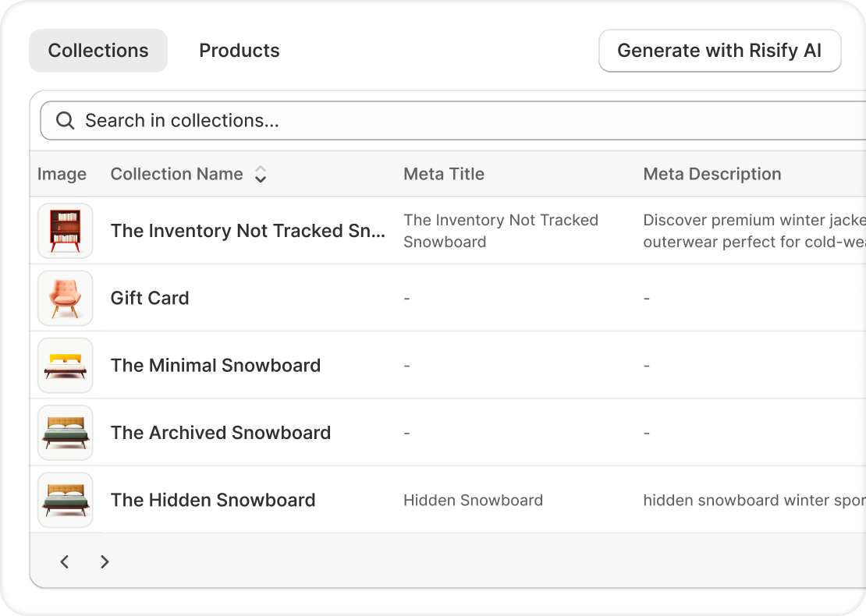
Task: Click the search magnifier icon
Action: (x=66, y=121)
